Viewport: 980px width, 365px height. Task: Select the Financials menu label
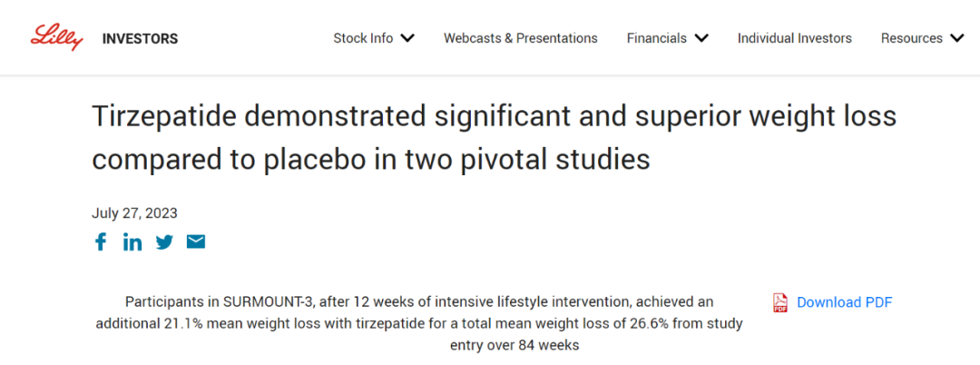657,38
